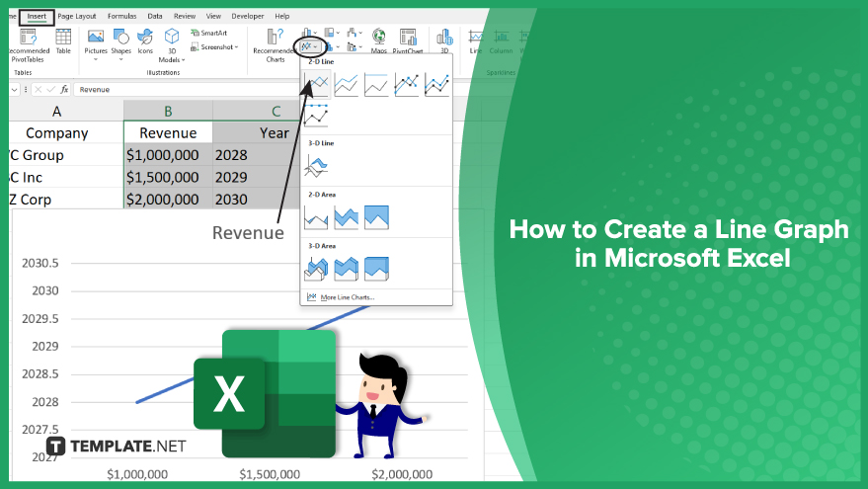The height and width of the screenshot is (489, 868).
Task: Select the basic 2-D Line chart
Action: click(317, 84)
